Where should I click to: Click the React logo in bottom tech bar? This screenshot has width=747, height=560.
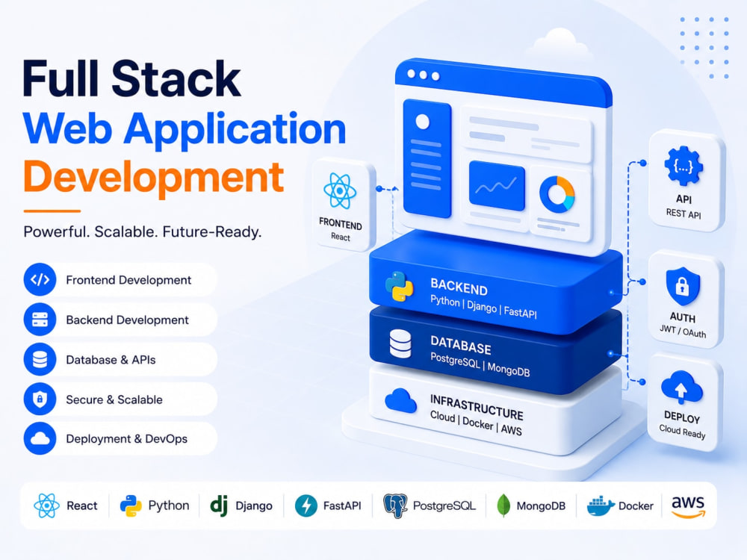pos(46,505)
